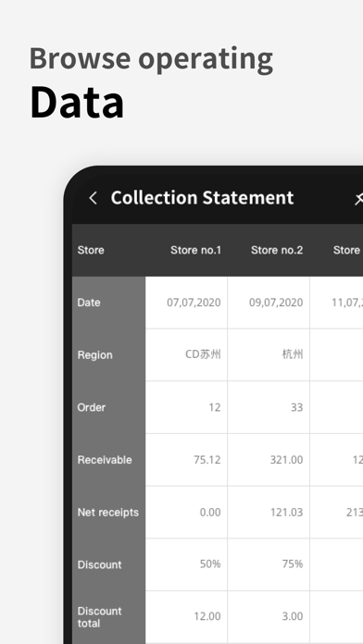Select the Order row label
Image resolution: width=363 pixels, height=644 pixels.
(92, 407)
